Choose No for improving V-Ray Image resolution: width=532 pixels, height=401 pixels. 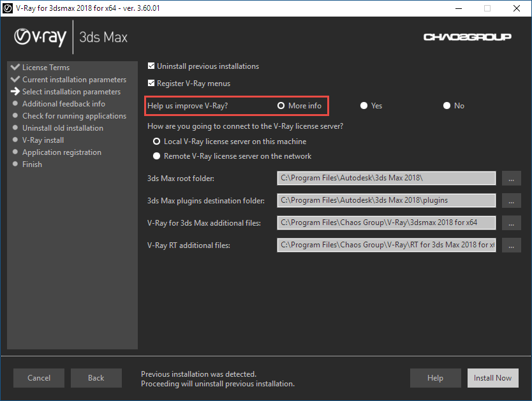click(447, 106)
